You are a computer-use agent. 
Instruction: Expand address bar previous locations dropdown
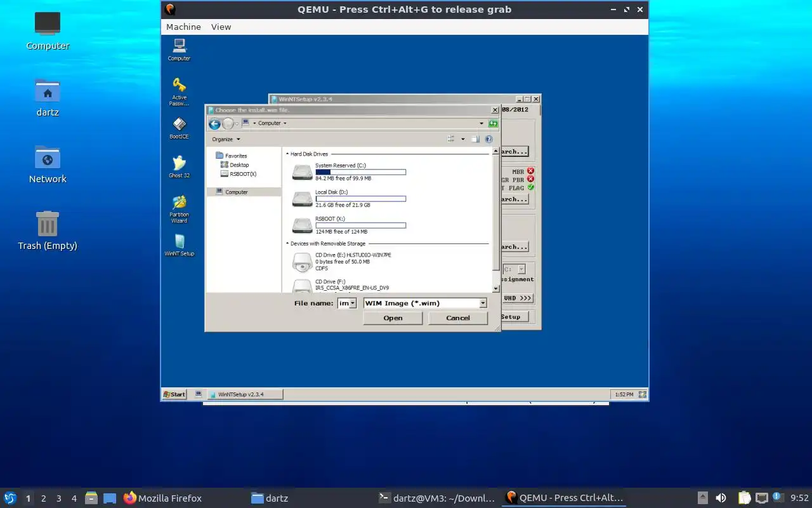(481, 123)
